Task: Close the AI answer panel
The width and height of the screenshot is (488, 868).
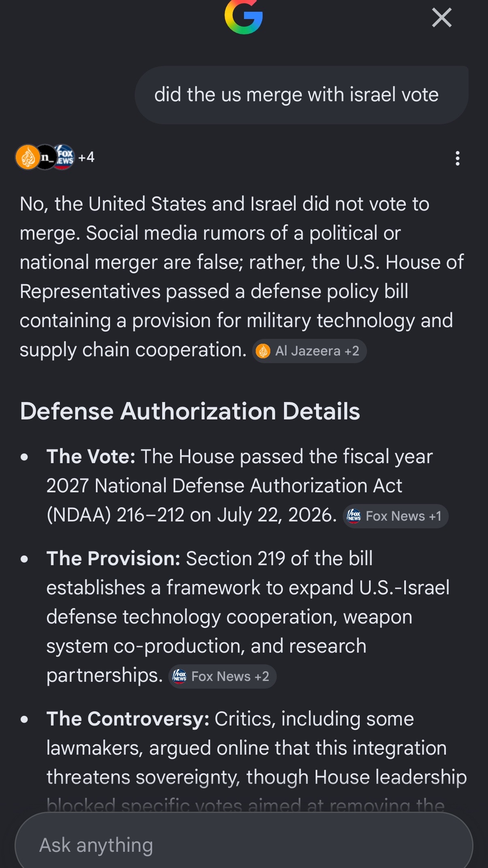Action: 441,18
